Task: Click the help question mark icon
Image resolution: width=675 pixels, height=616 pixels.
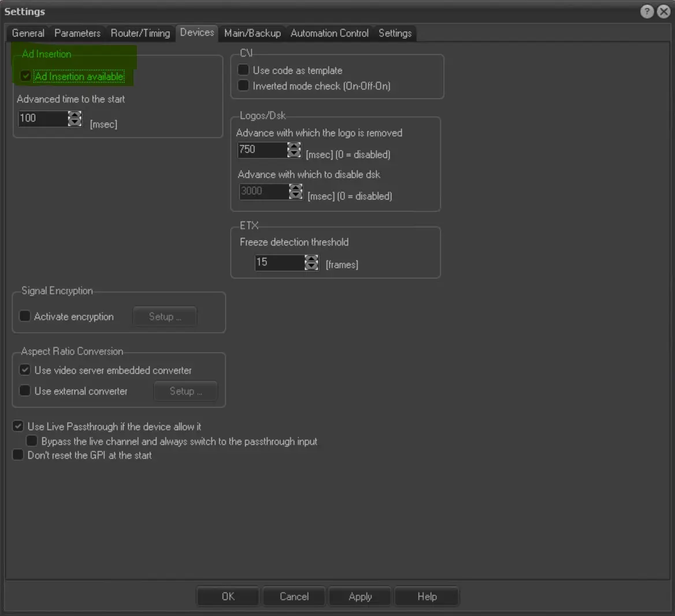Action: (x=647, y=12)
